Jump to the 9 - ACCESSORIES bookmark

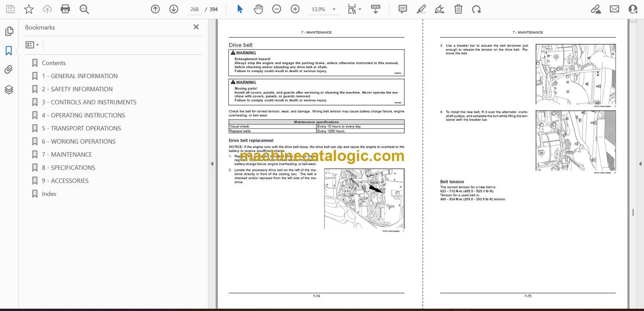coord(65,181)
